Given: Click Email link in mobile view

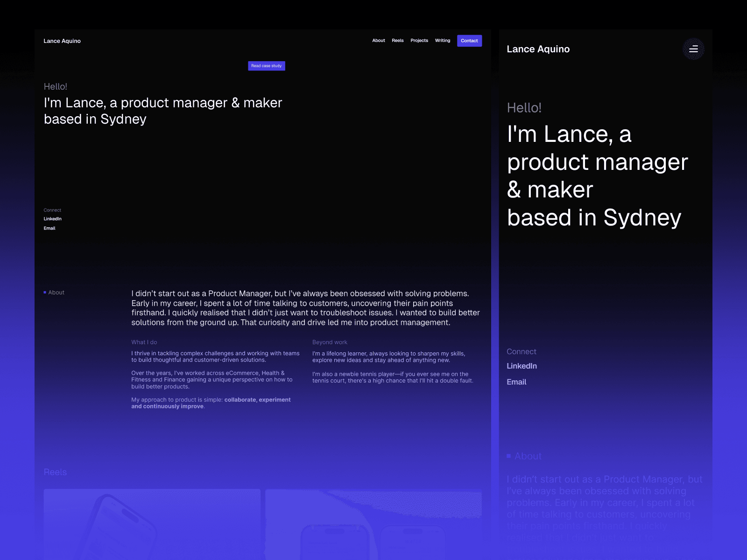Looking at the screenshot, I should click(x=516, y=382).
